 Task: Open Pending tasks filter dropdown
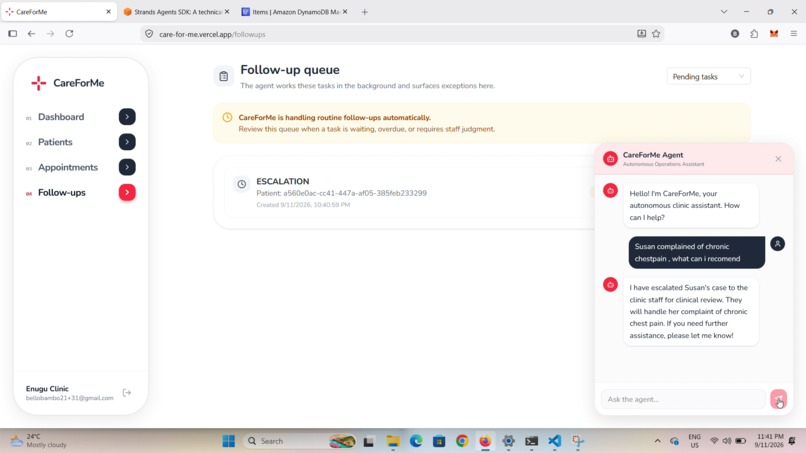tap(708, 77)
